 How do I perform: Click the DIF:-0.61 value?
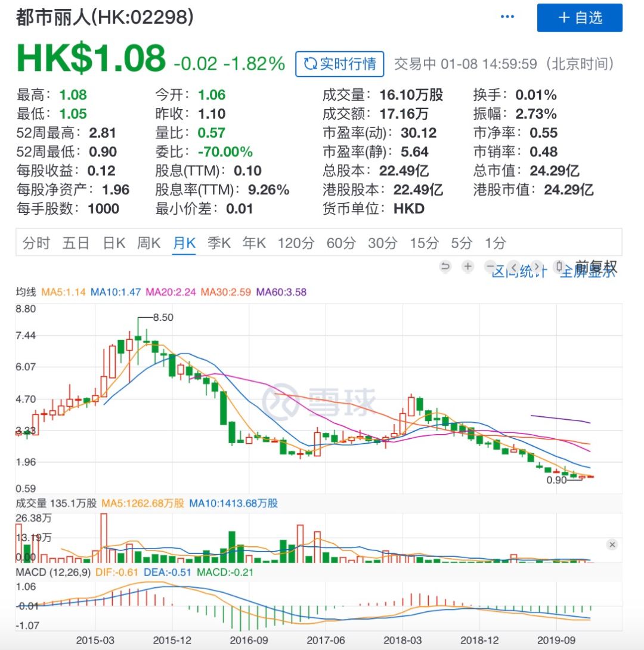116,572
